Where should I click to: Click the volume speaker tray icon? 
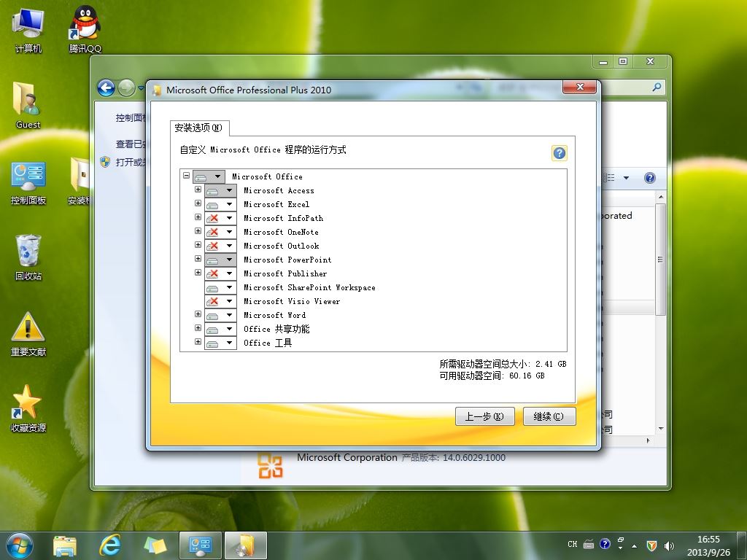pos(670,545)
